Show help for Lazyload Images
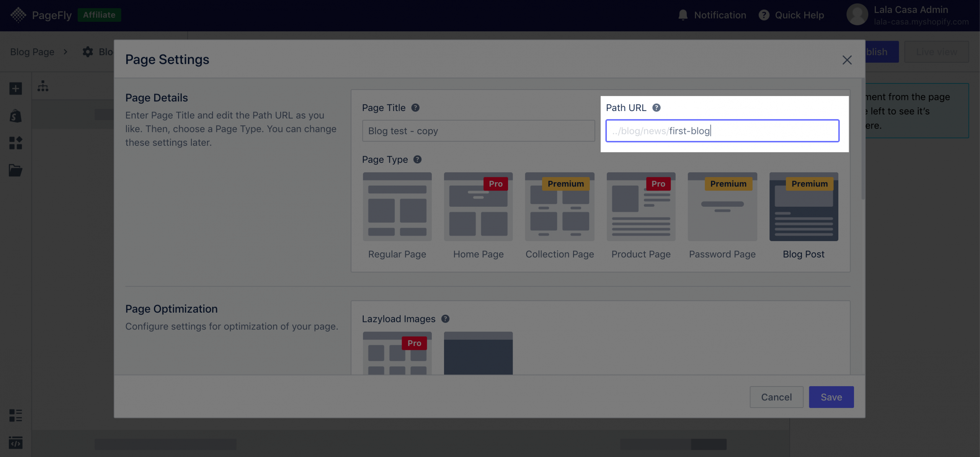The width and height of the screenshot is (980, 457). point(445,318)
